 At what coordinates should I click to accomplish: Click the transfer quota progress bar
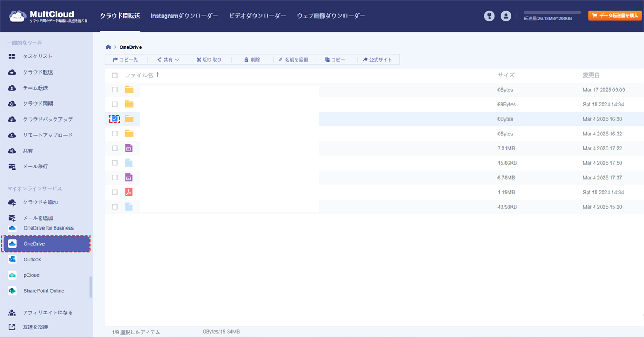click(x=552, y=12)
